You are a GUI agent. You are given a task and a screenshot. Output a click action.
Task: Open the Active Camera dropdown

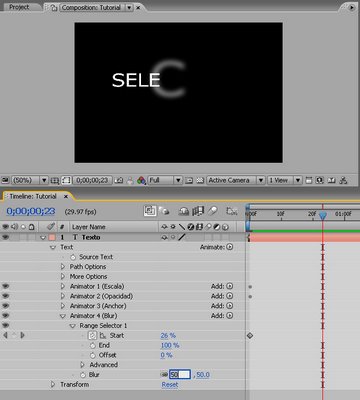pos(236,180)
